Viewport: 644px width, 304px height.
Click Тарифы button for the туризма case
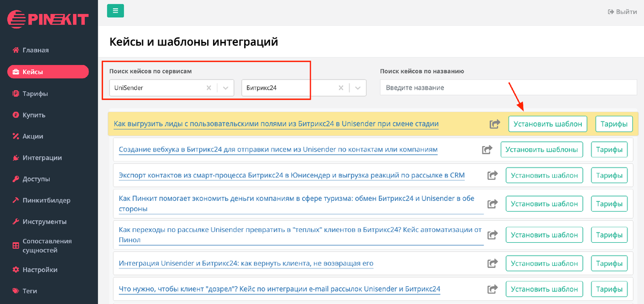(x=609, y=204)
